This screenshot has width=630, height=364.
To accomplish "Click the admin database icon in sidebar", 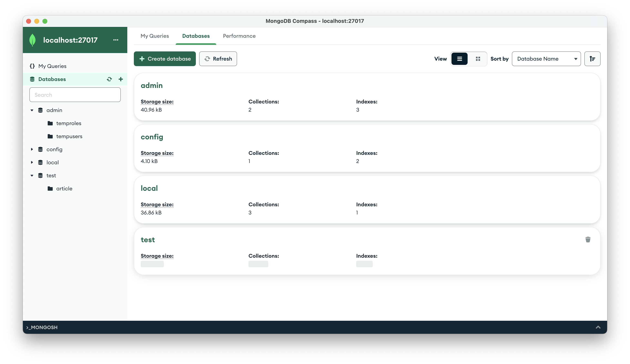I will tap(40, 110).
